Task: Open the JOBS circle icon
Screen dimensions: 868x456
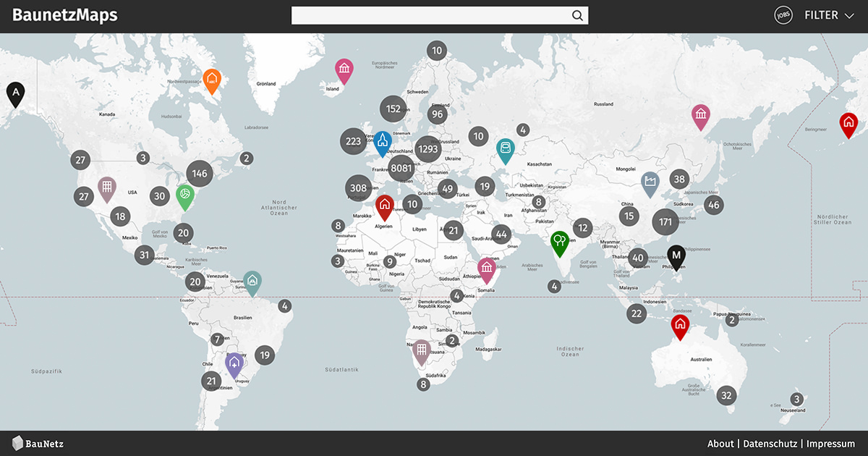Action: pyautogui.click(x=783, y=15)
